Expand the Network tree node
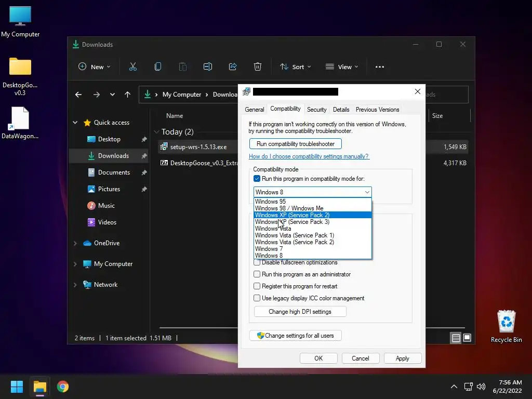This screenshot has width=532, height=399. pyautogui.click(x=75, y=285)
